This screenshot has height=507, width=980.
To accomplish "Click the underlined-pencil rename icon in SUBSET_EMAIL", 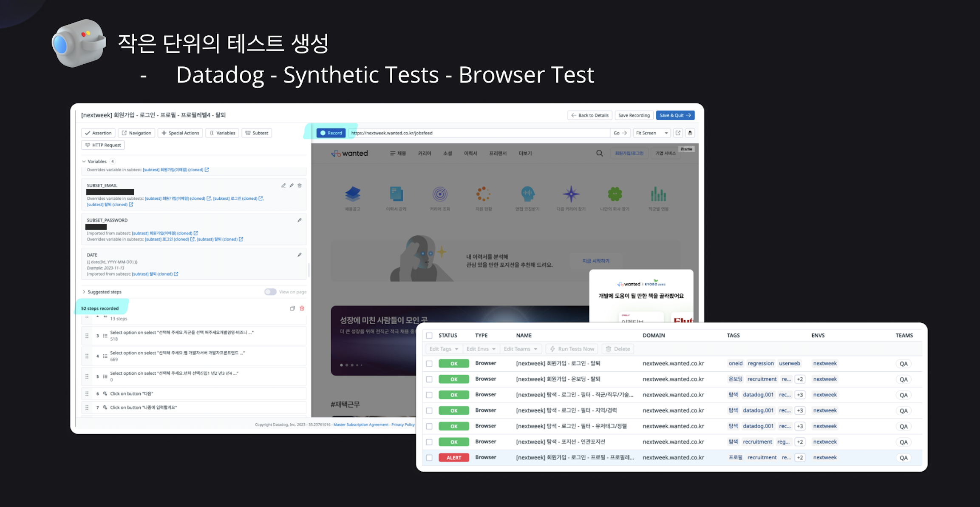I will coord(283,185).
